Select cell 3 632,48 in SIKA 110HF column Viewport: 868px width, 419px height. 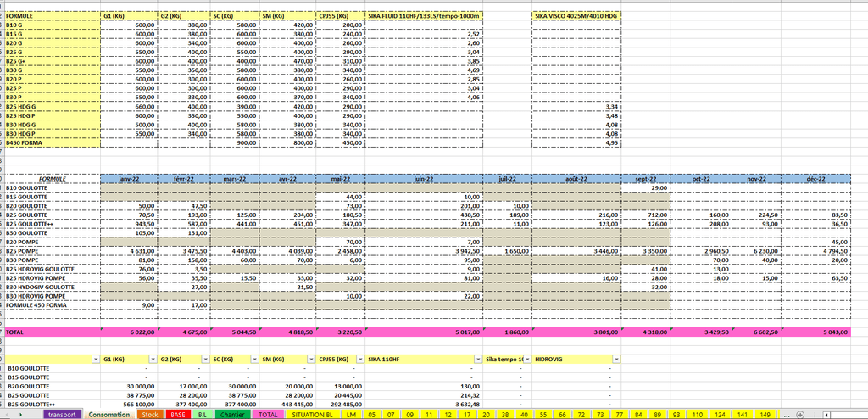(x=425, y=405)
